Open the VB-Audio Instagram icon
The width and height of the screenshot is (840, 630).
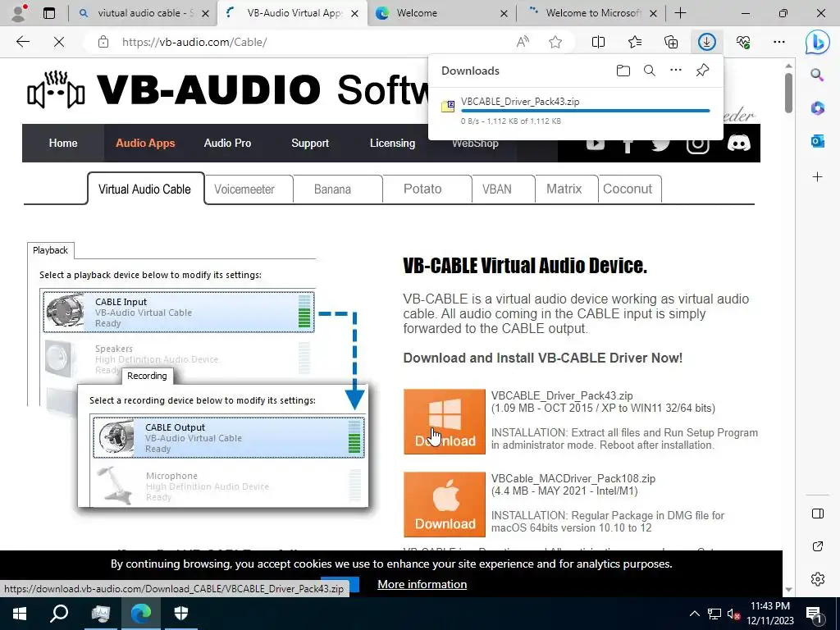coord(698,144)
